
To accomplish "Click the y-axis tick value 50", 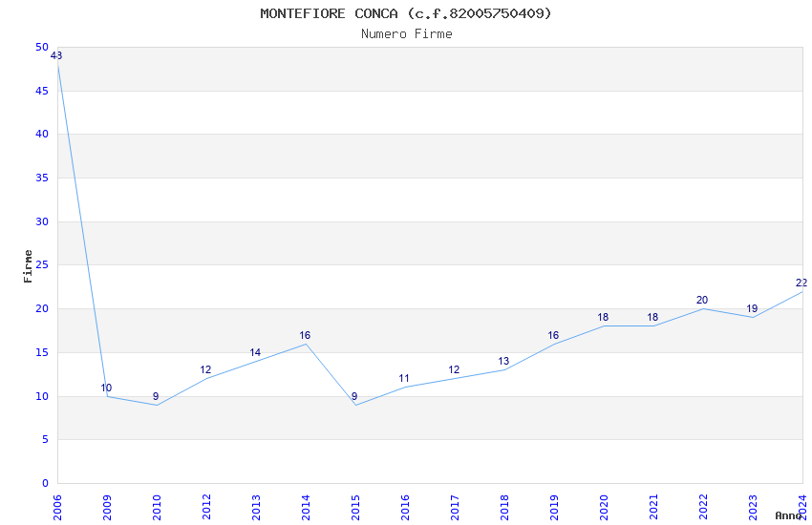I will 42,47.
